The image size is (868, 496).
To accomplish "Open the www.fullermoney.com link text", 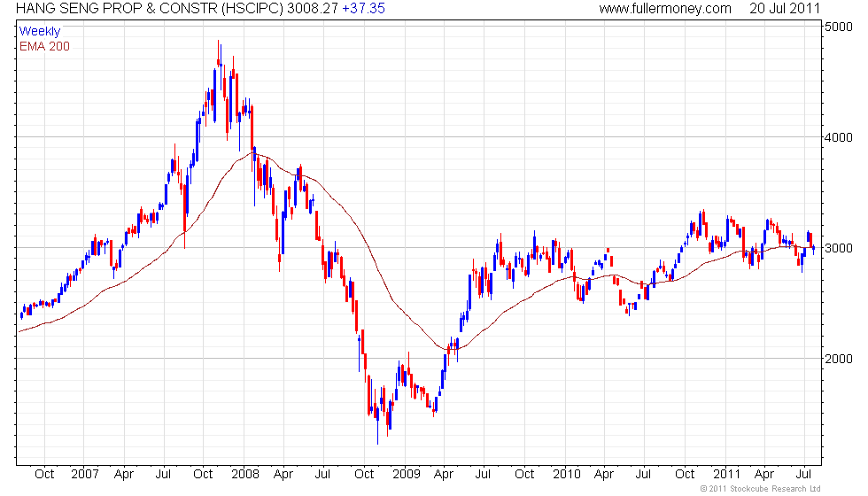I will click(x=665, y=9).
